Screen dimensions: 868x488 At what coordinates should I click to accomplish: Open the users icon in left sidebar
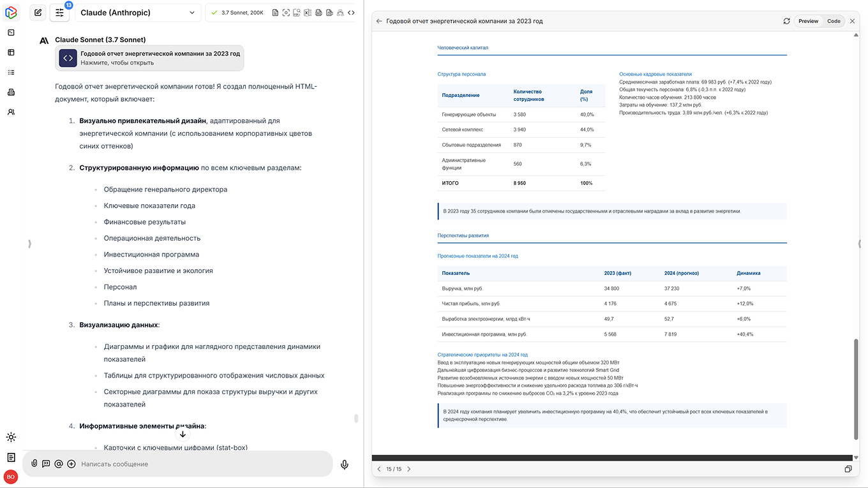click(11, 112)
